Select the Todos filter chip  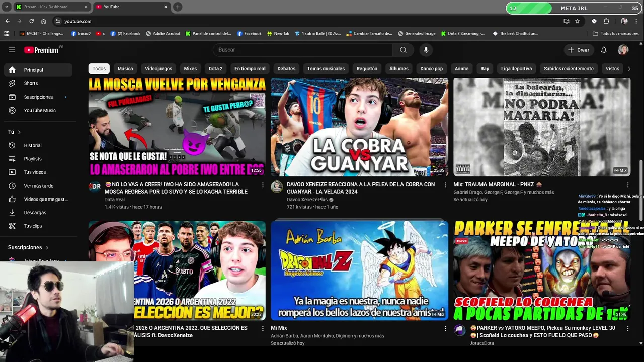coord(99,68)
